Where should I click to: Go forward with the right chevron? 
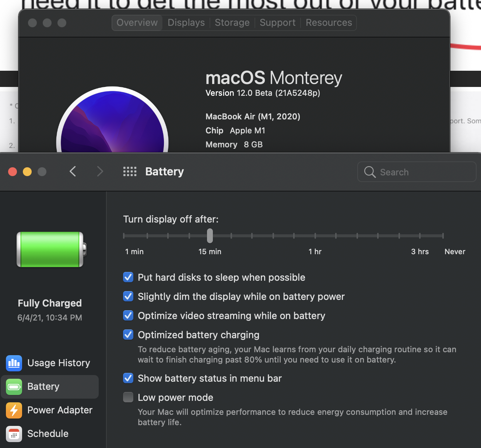100,171
